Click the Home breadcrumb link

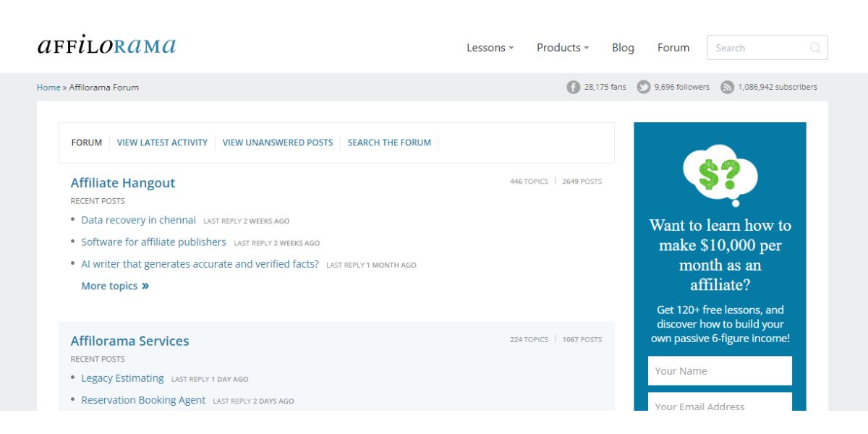pos(48,88)
